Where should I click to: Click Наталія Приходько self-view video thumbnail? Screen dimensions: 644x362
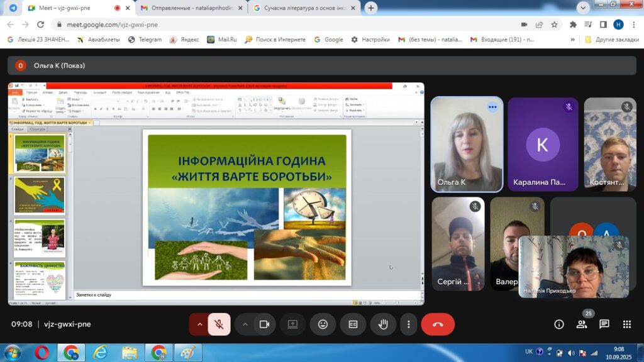[573, 266]
